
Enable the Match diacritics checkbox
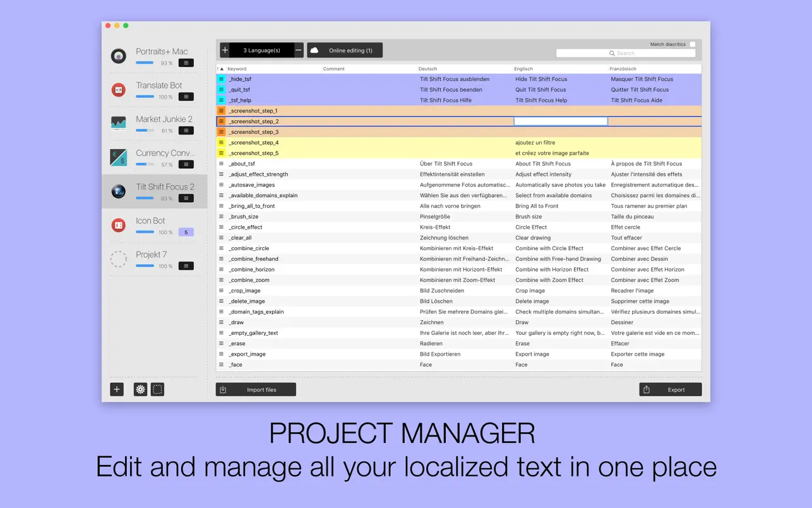(x=692, y=44)
